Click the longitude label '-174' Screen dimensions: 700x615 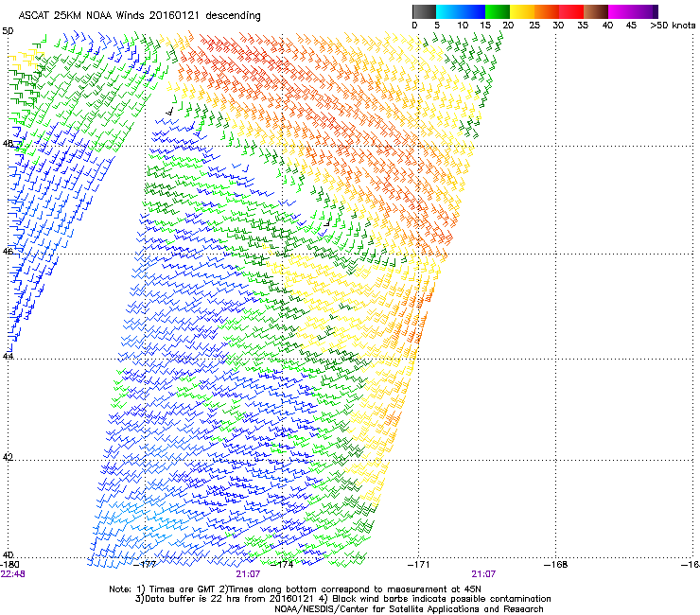(x=282, y=565)
